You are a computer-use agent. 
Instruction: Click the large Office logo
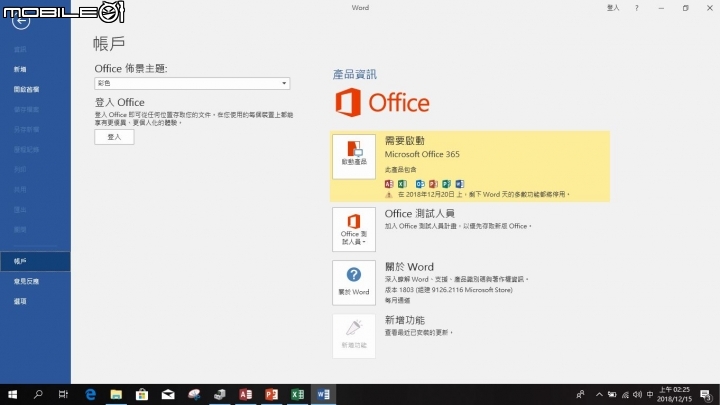point(382,102)
